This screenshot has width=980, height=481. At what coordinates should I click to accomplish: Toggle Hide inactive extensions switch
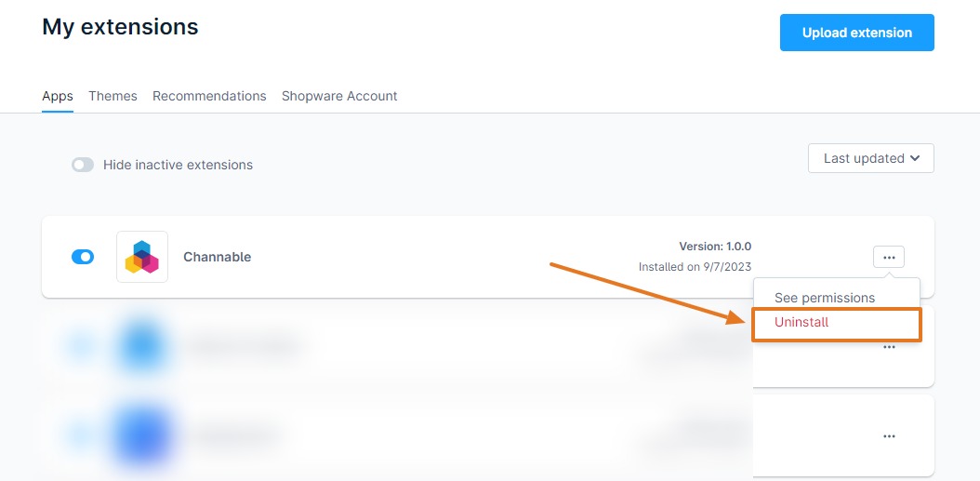tap(83, 165)
